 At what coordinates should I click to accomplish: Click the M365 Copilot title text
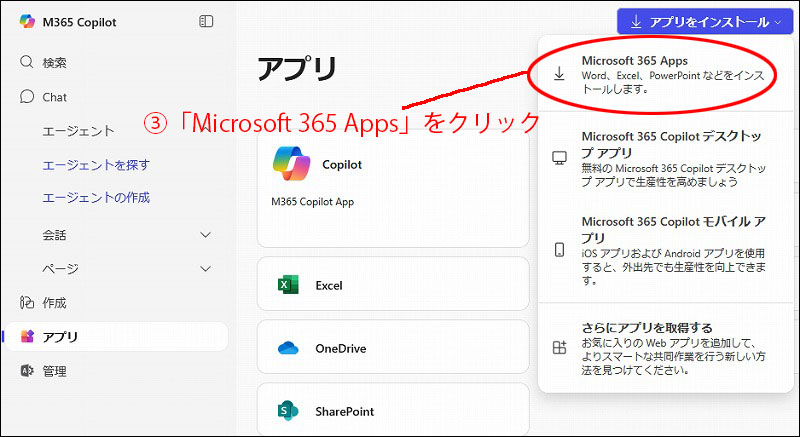point(79,22)
